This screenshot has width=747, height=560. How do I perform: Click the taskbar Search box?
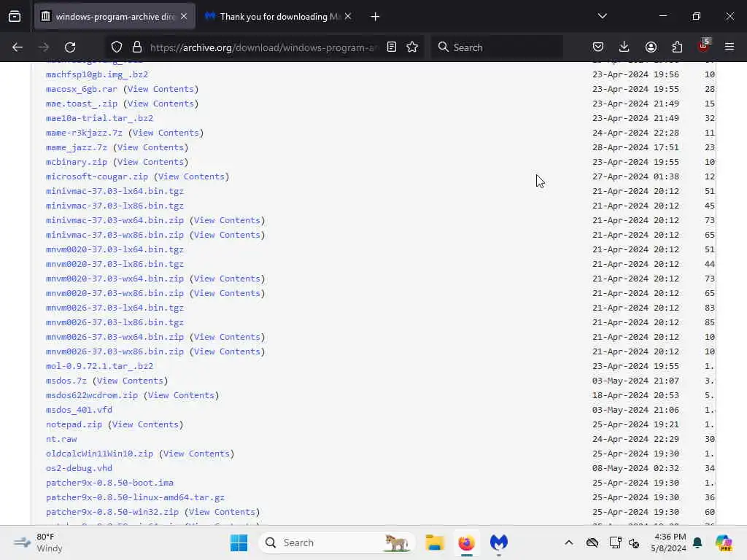(337, 542)
